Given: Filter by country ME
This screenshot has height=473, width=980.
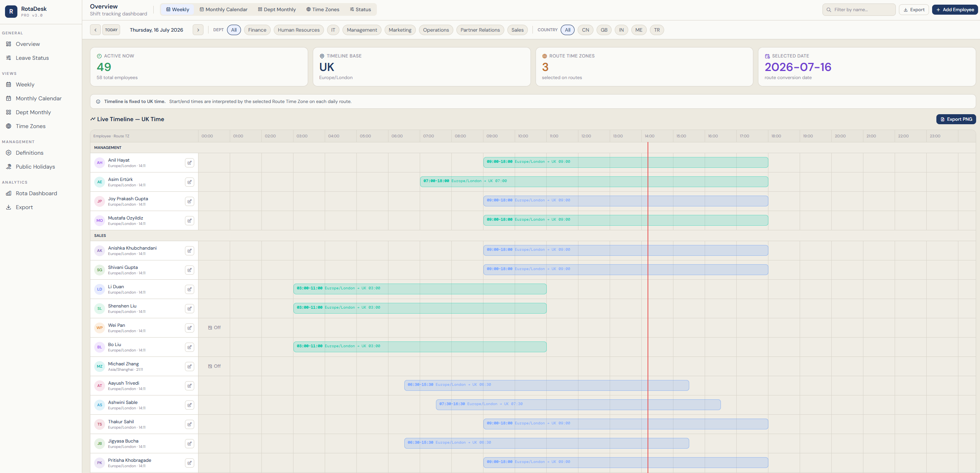Looking at the screenshot, I should tap(639, 30).
